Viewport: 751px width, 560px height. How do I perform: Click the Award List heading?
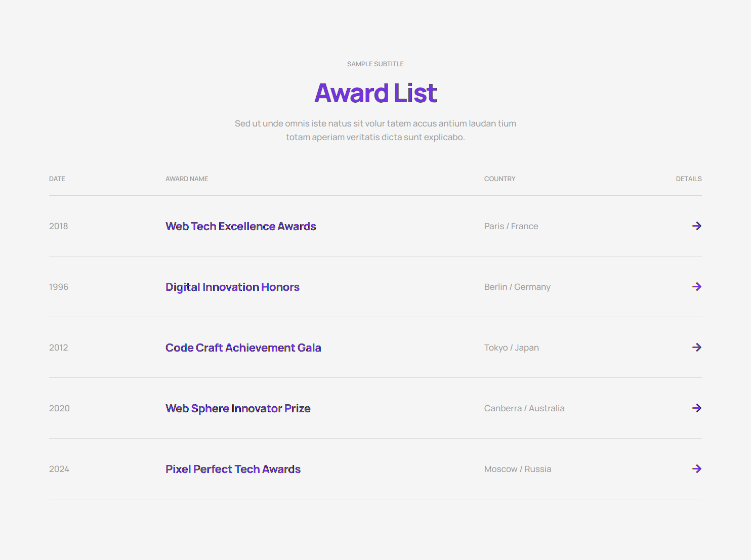(375, 93)
